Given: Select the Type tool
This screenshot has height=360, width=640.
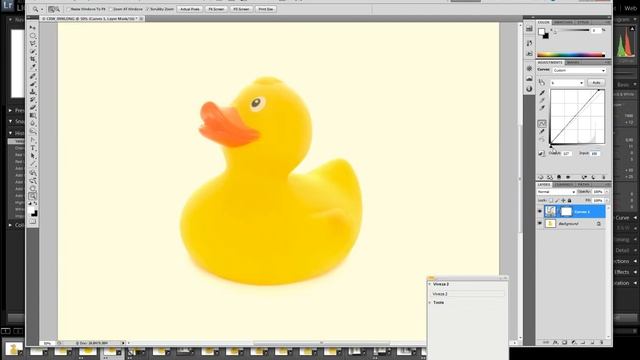Looking at the screenshot, I should tap(33, 148).
